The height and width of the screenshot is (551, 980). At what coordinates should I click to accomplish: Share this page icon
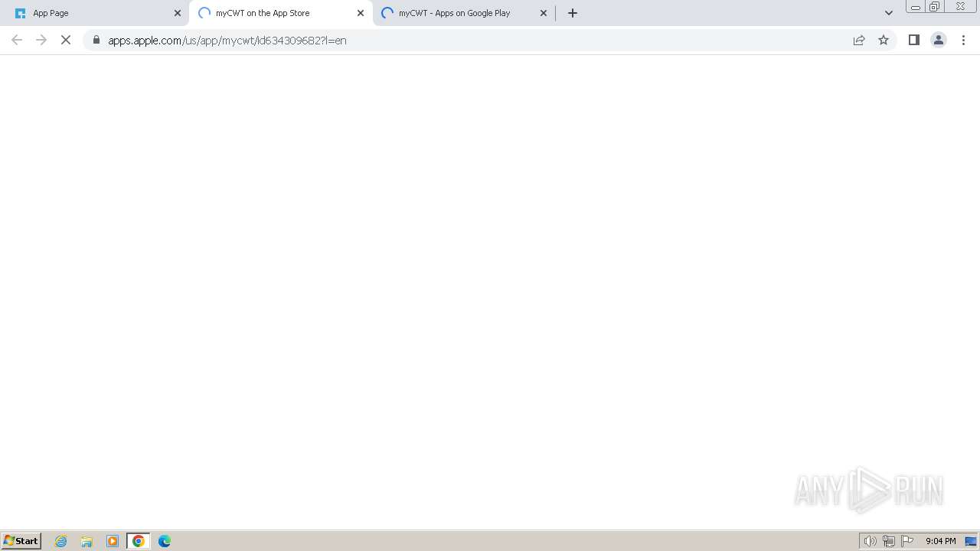pyautogui.click(x=859, y=40)
